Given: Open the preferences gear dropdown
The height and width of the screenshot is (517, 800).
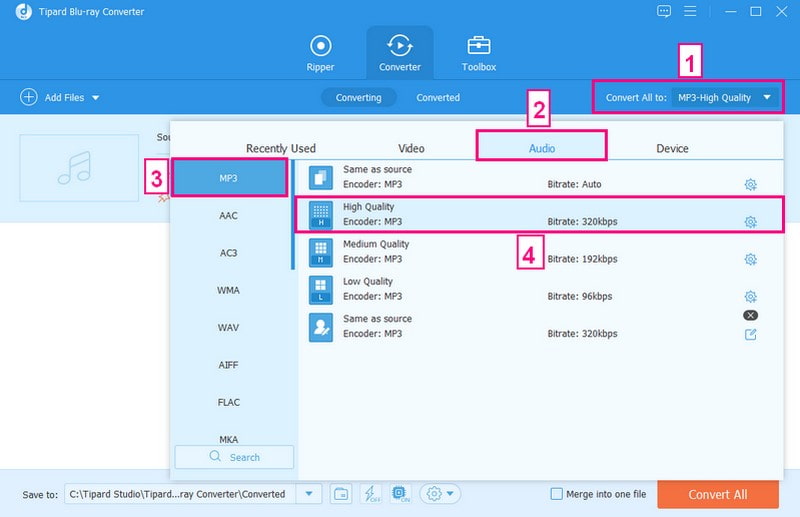Looking at the screenshot, I should 440,494.
